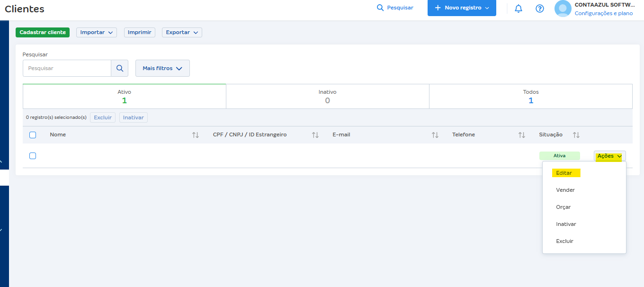Viewport: 644px width, 287px height.
Task: Choose Editar from the Ações menu
Action: 564,173
